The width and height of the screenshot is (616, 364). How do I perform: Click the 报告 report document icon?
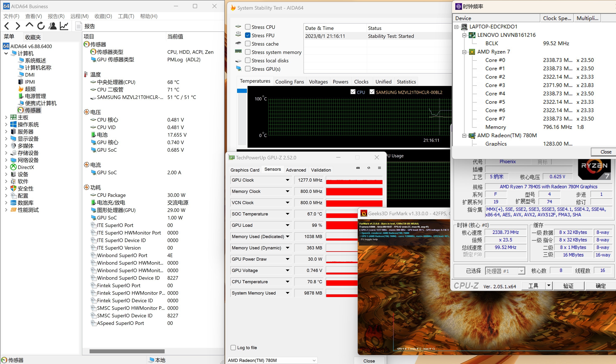pos(78,26)
